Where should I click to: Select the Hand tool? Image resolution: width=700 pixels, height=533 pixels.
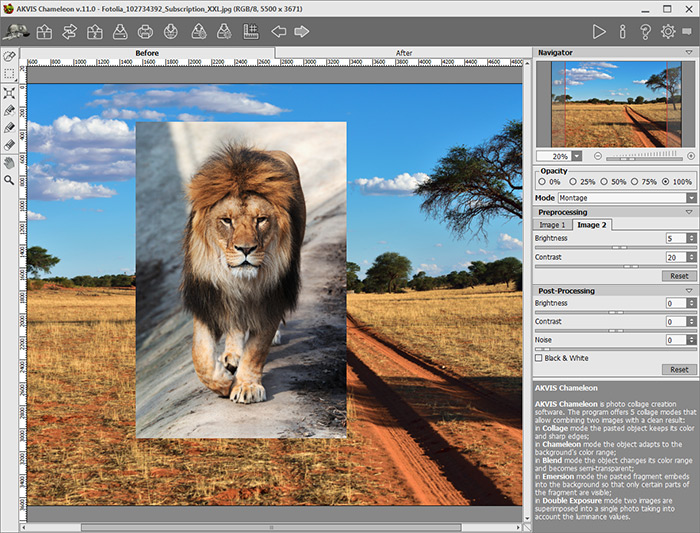coord(9,163)
